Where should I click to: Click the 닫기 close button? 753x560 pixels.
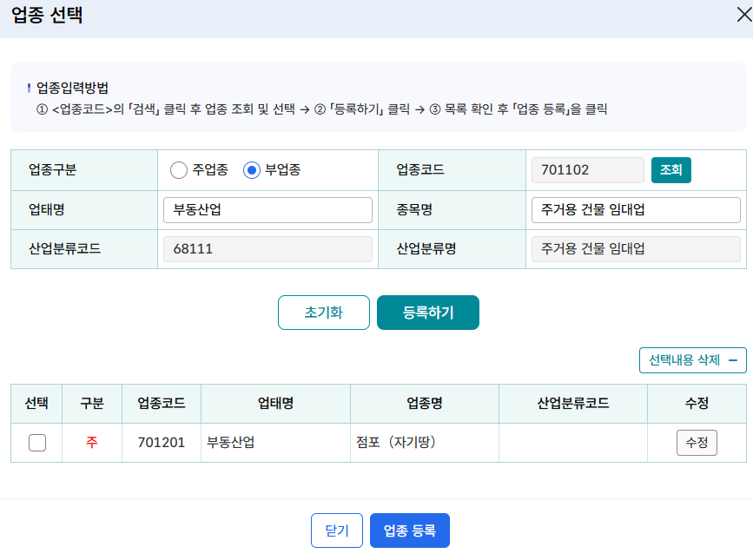coord(336,530)
